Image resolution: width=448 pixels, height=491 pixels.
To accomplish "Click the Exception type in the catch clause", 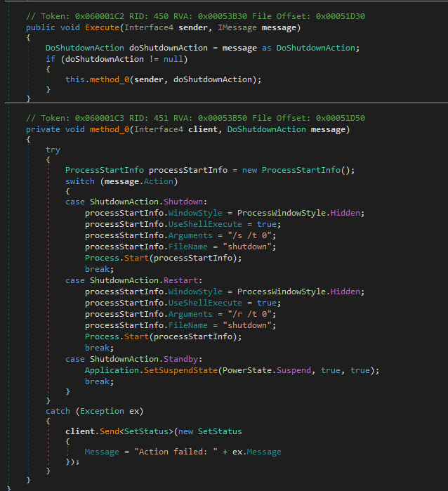I will (102, 411).
